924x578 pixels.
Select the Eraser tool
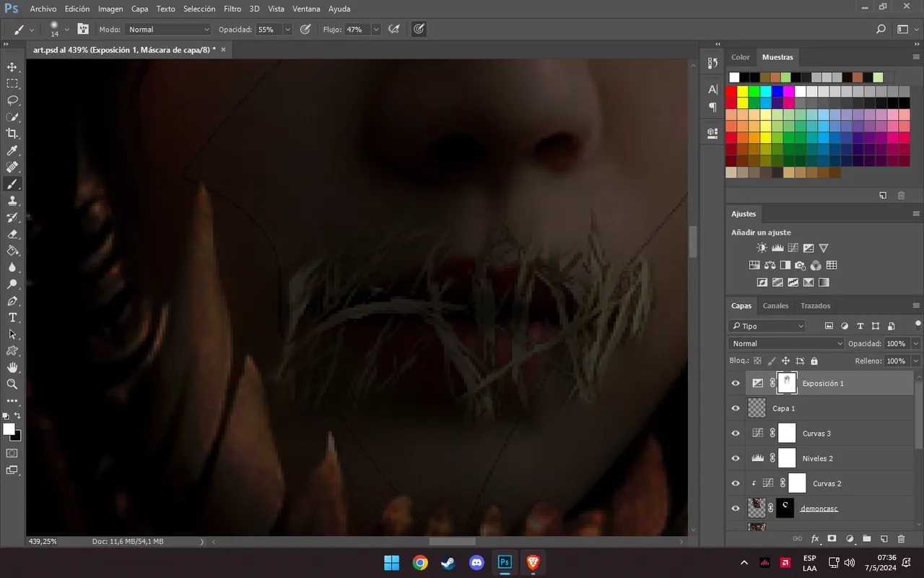coord(12,234)
